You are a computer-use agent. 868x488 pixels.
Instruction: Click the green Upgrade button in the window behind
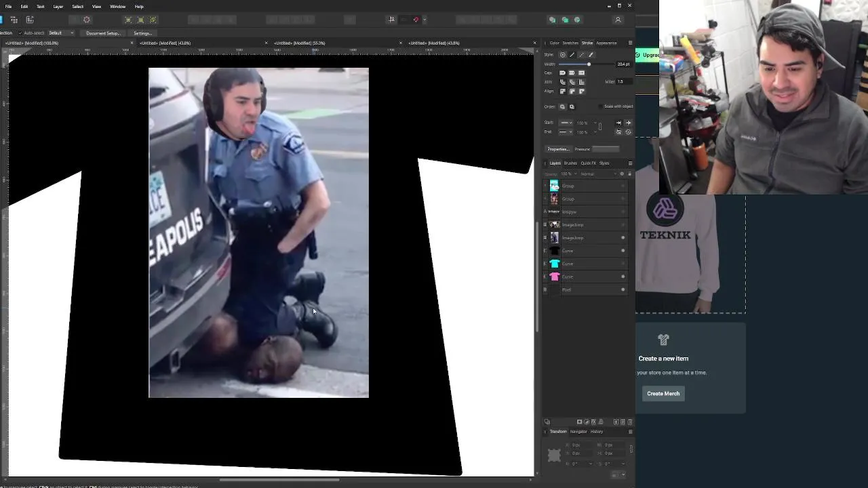point(647,55)
